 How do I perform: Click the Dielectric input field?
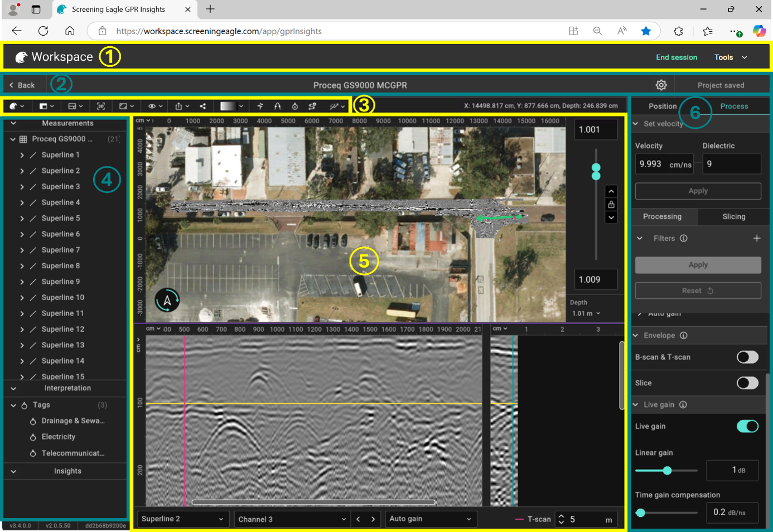click(732, 164)
